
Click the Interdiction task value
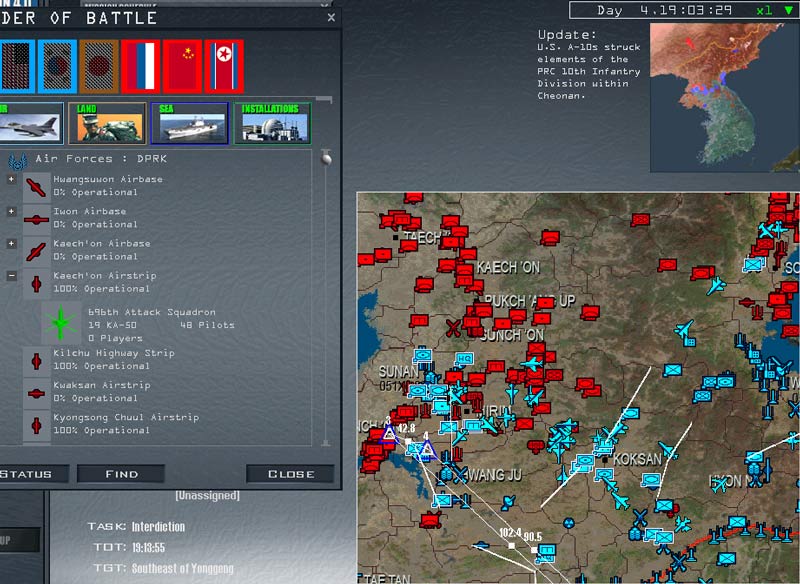pyautogui.click(x=158, y=527)
